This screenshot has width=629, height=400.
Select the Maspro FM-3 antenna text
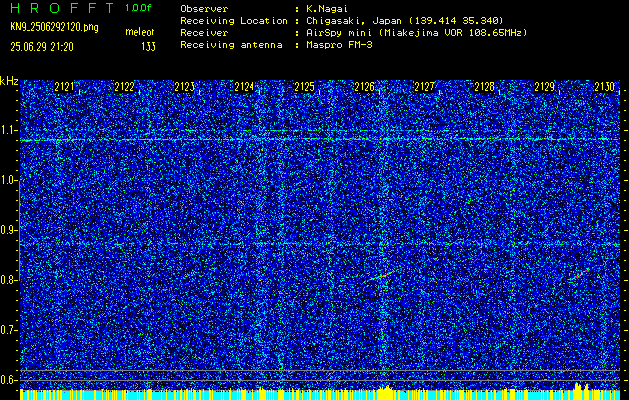click(x=339, y=45)
